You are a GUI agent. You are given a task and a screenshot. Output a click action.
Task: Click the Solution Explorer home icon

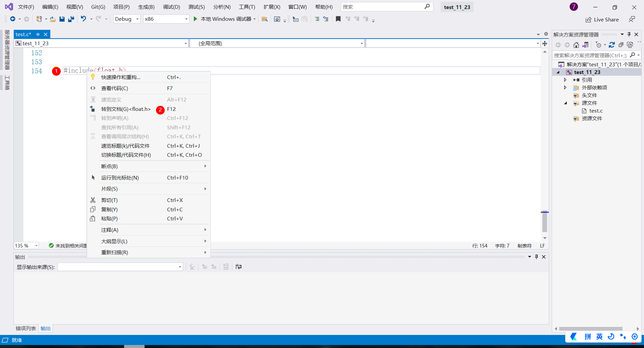[x=576, y=45]
